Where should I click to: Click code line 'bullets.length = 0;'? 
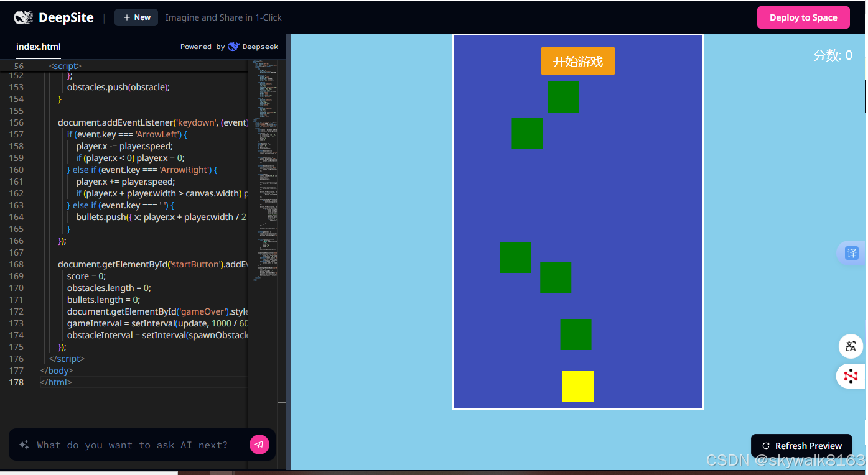[103, 300]
